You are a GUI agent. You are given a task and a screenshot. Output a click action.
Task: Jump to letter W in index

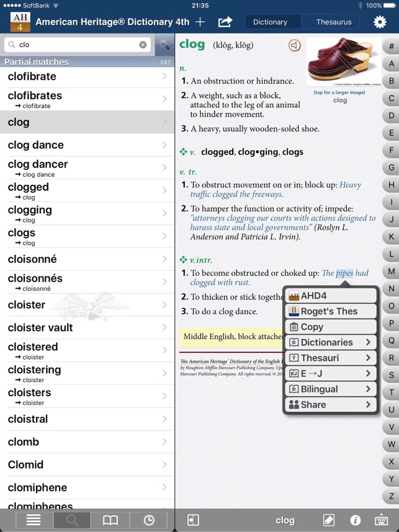tap(391, 444)
